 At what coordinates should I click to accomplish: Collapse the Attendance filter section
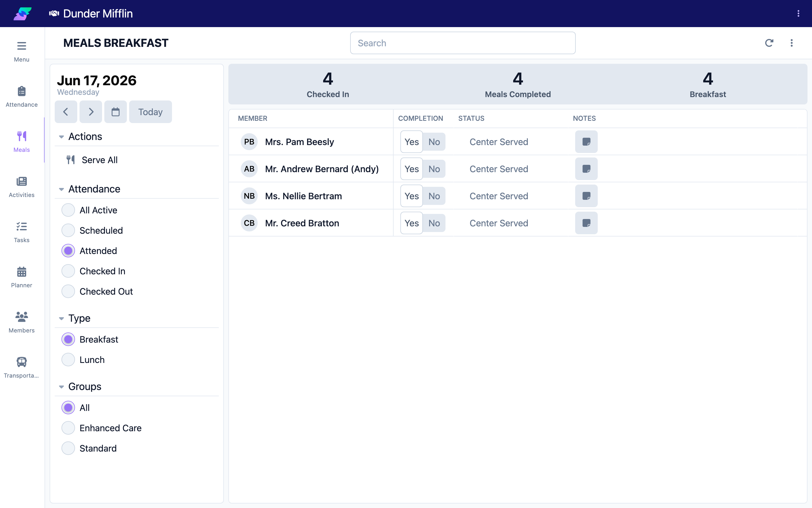(61, 189)
